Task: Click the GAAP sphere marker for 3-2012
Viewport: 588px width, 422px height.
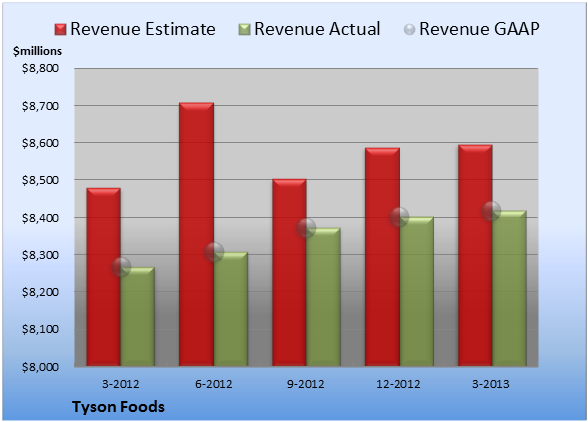Action: 121,267
